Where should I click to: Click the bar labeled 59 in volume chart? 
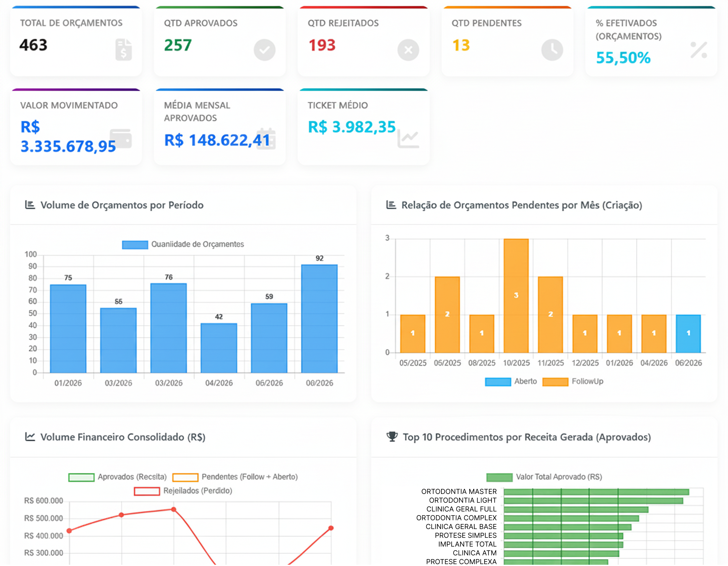(269, 338)
